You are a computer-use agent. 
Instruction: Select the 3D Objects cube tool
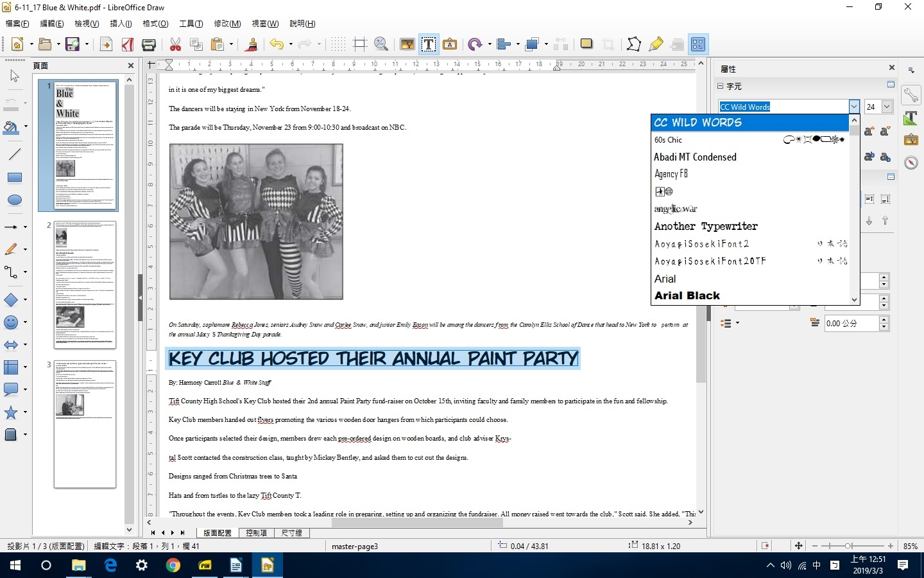11,435
